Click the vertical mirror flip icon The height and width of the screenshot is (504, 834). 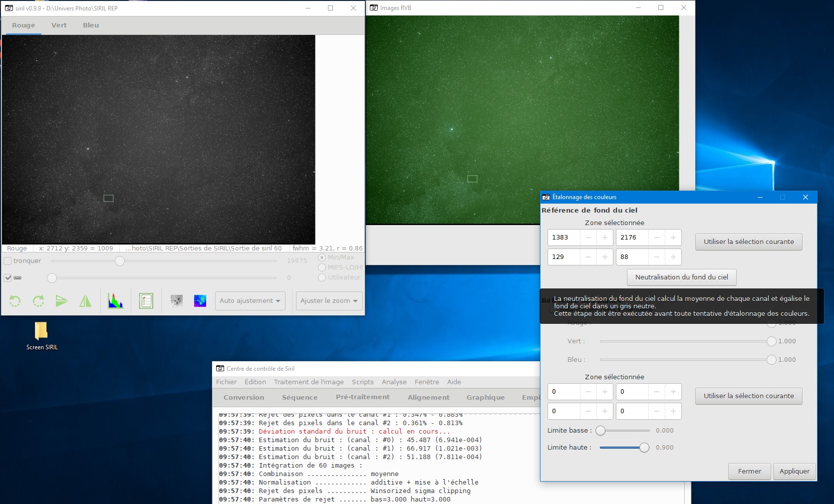click(62, 301)
